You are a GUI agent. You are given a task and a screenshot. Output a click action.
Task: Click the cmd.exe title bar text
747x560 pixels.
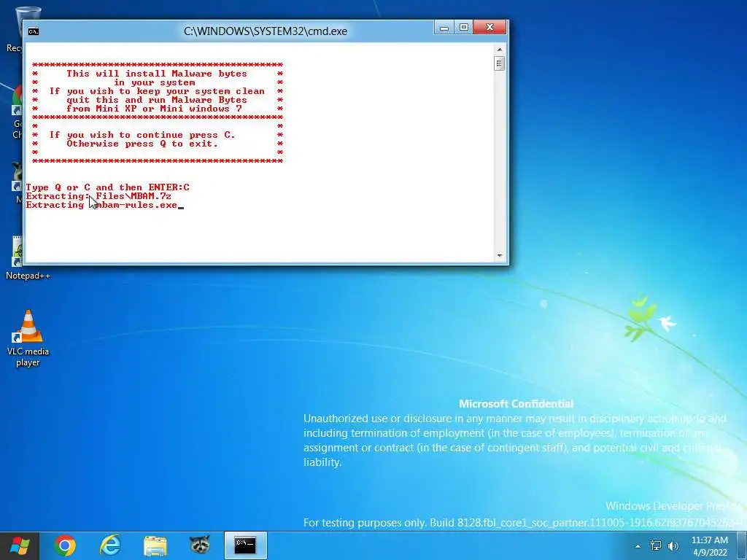click(266, 31)
